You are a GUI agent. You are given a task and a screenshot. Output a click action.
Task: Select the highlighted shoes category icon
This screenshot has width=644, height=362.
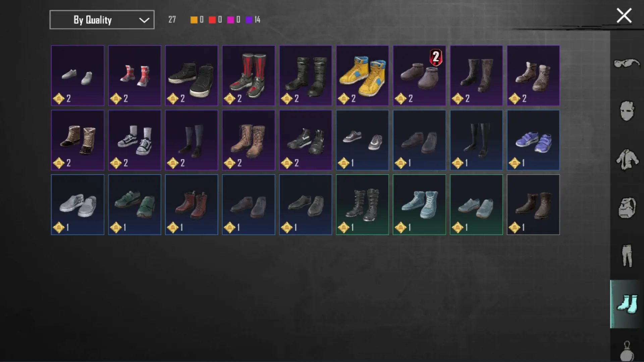[x=627, y=304]
